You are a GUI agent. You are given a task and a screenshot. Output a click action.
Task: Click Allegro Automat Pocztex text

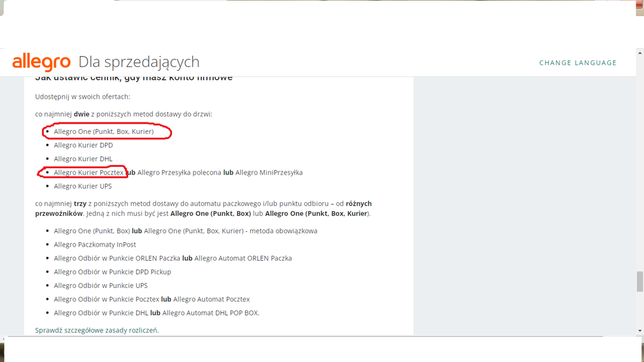coord(211,300)
